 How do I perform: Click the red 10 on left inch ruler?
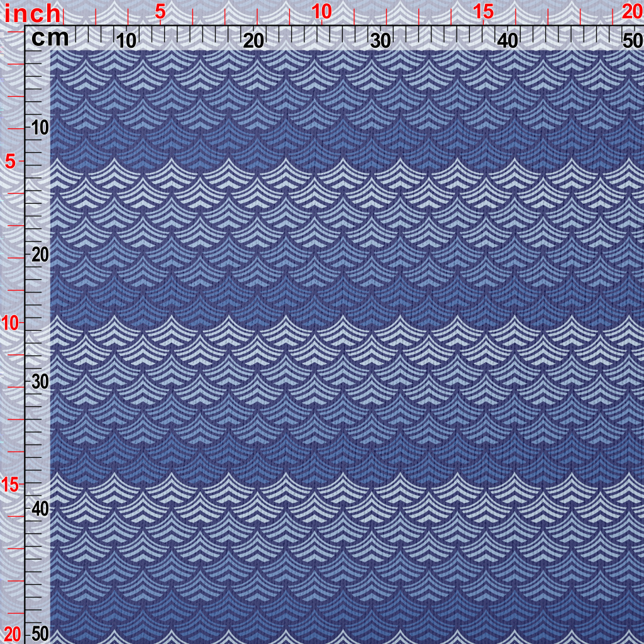[12, 323]
